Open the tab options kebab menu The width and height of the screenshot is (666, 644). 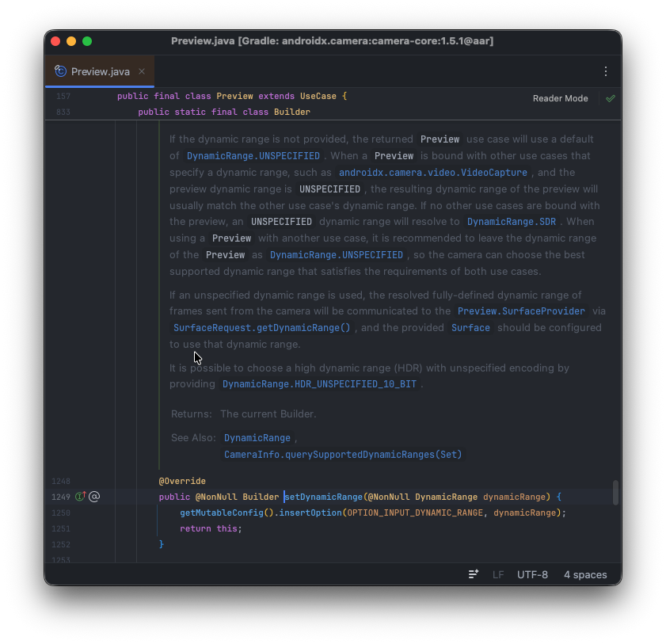click(x=606, y=71)
